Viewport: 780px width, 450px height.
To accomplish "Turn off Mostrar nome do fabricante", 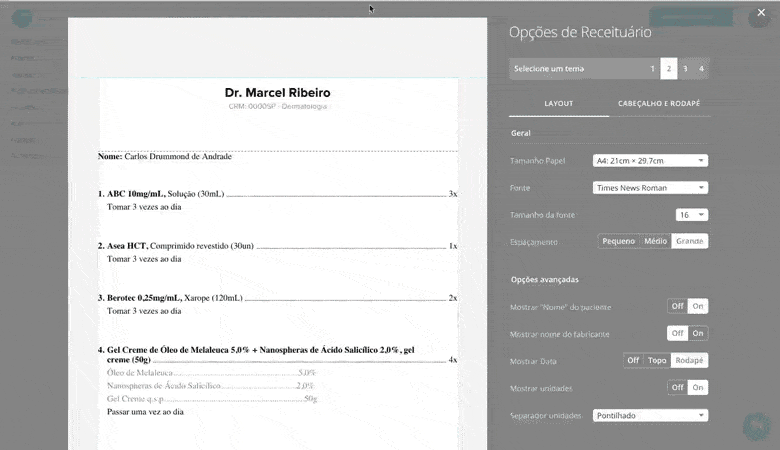I will point(677,333).
